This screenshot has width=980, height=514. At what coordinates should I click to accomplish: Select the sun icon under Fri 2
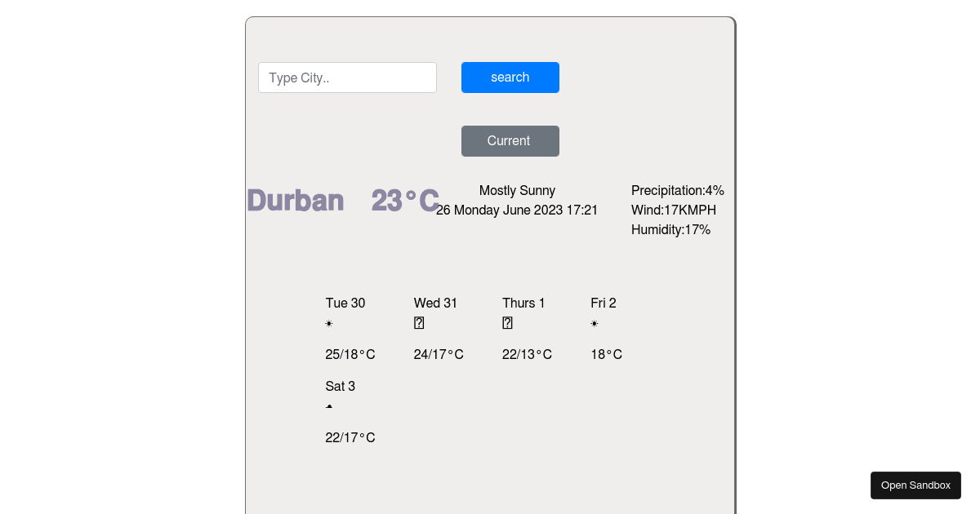(x=595, y=323)
